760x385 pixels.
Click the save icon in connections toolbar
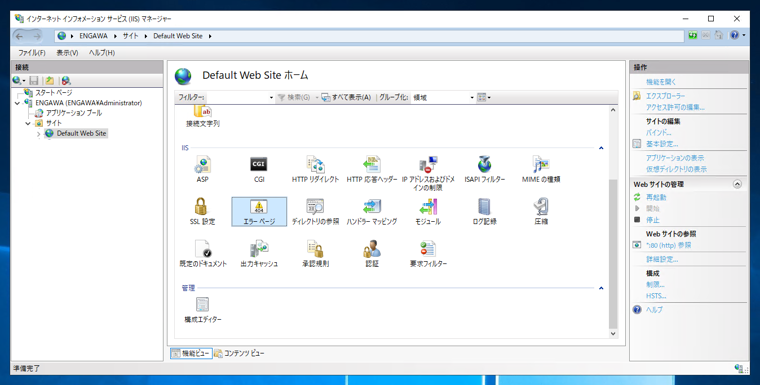pos(33,80)
